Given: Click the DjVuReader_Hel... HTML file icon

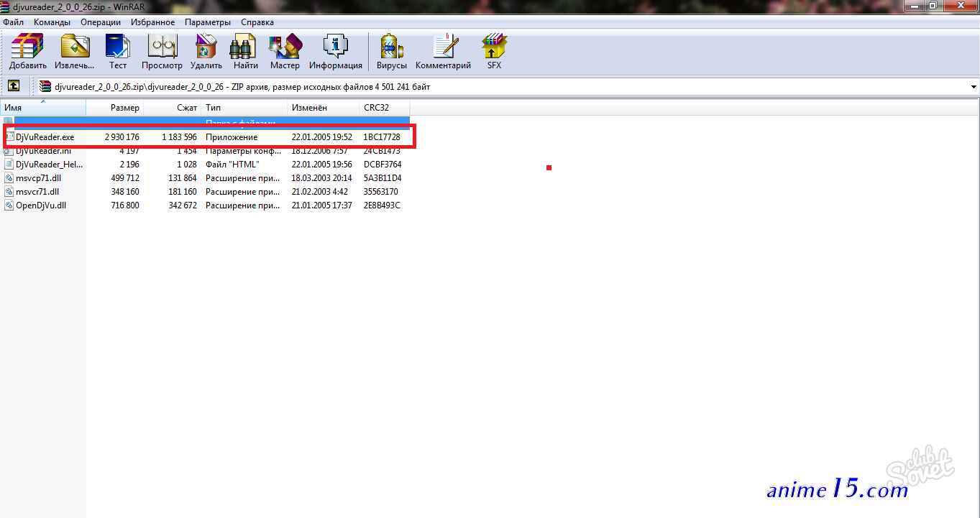Looking at the screenshot, I should click(9, 165).
